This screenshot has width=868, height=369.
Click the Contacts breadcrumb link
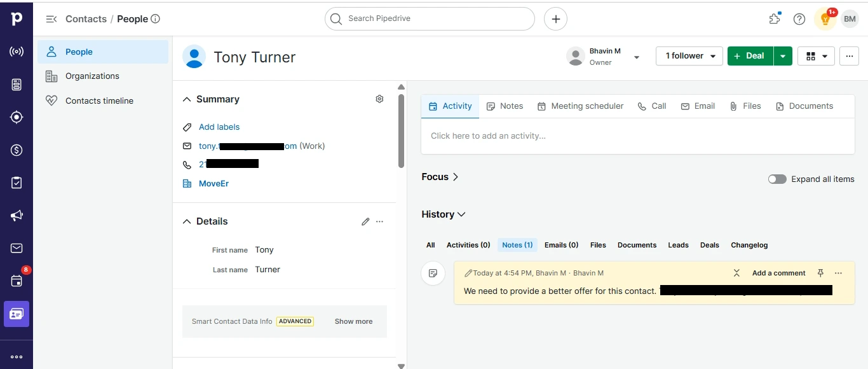click(86, 19)
